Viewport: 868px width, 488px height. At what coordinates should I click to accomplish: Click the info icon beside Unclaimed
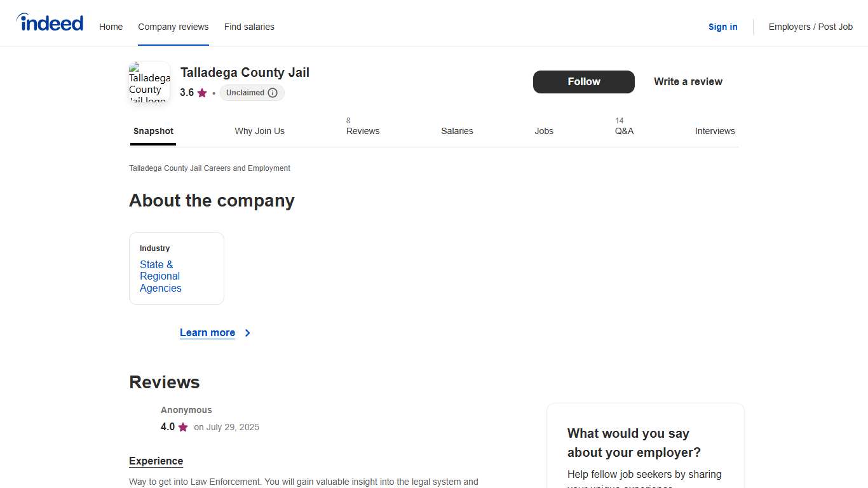pos(273,93)
